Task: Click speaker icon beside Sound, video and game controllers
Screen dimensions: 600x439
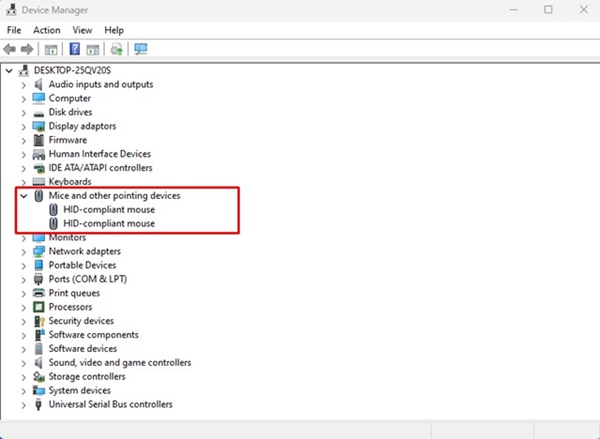Action: tap(38, 362)
